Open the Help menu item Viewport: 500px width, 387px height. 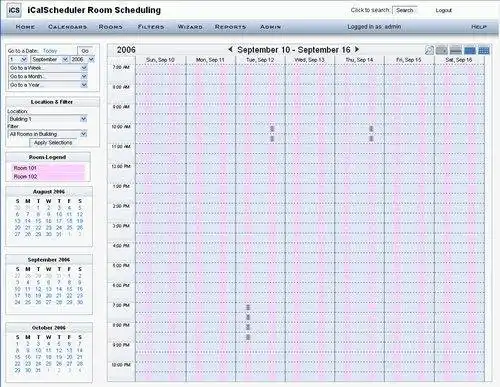click(x=479, y=27)
